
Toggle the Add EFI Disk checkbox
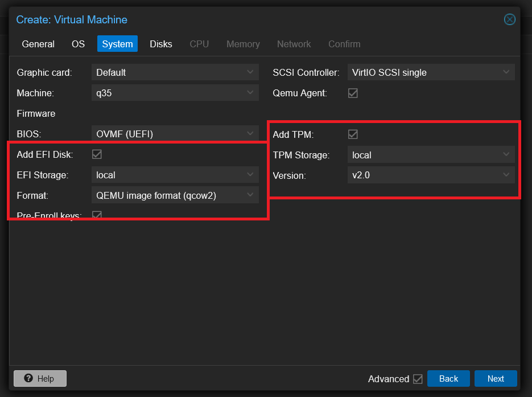(x=97, y=154)
